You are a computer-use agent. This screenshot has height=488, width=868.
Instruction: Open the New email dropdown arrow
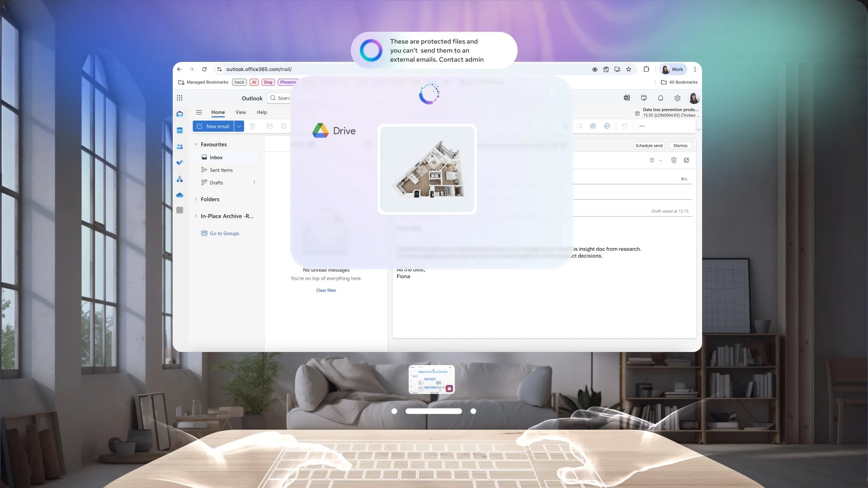[239, 127]
